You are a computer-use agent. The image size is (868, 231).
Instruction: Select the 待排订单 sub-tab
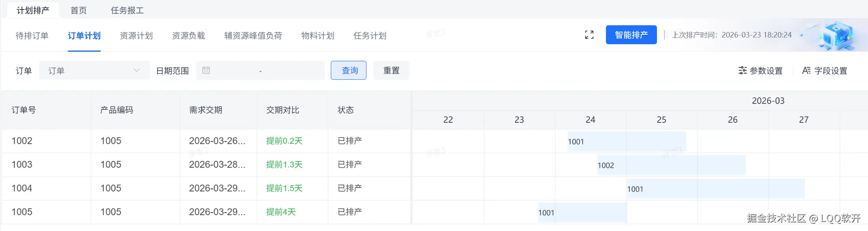[x=32, y=36]
